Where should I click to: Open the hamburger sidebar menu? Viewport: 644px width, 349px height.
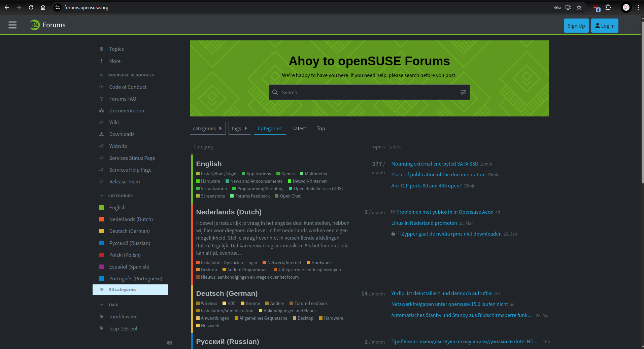[12, 25]
